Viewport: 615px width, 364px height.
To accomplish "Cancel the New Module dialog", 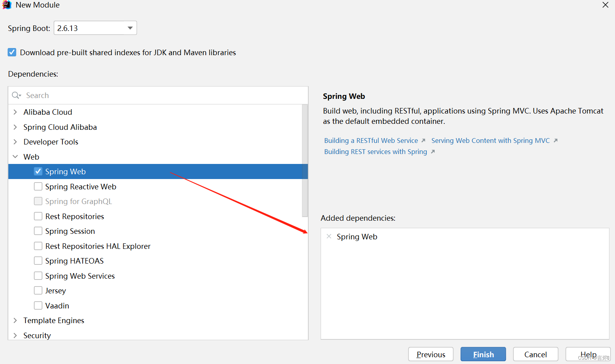I will click(x=536, y=354).
